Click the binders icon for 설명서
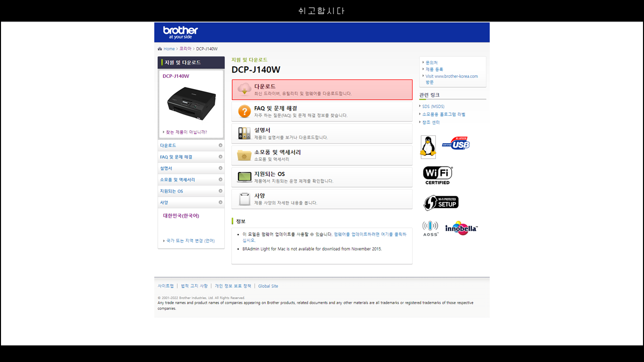The height and width of the screenshot is (362, 644). (x=245, y=133)
